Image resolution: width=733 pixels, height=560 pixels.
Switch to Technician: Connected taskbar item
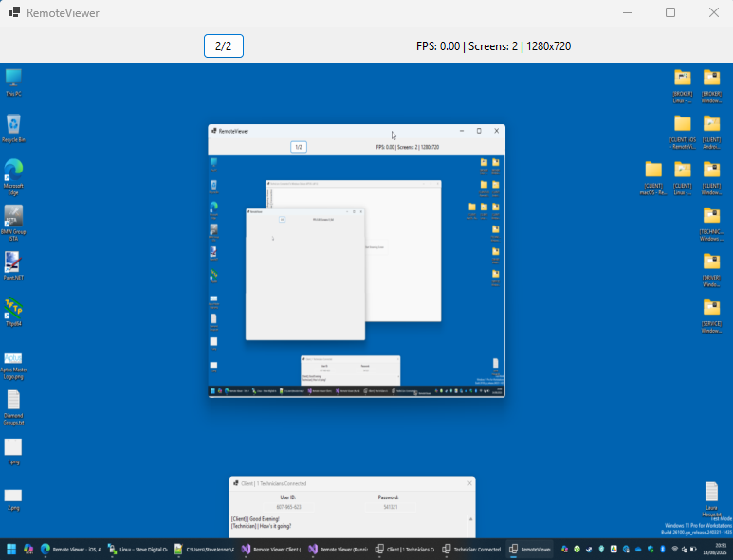(x=471, y=550)
